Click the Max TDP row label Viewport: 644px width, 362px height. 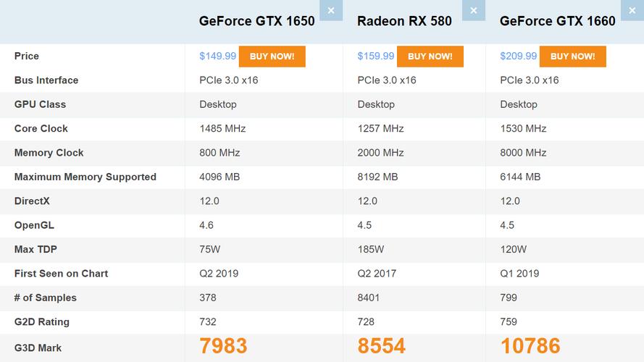(x=35, y=250)
